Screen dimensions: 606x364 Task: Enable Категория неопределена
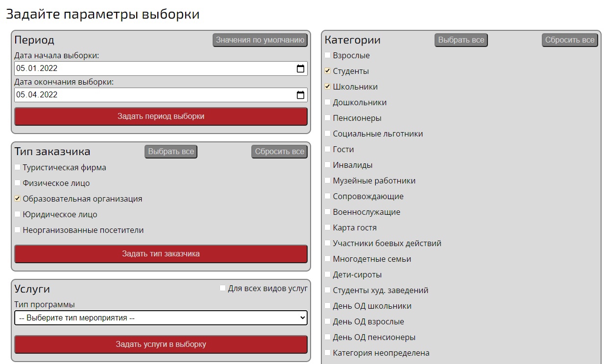pos(327,353)
